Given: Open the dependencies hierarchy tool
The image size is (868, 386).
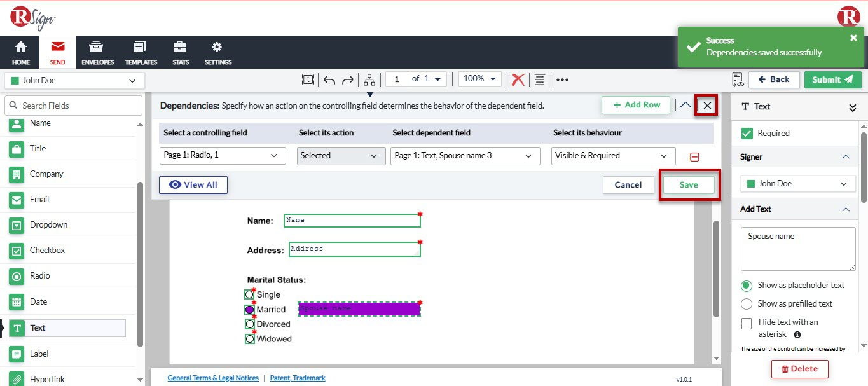Looking at the screenshot, I should point(369,79).
